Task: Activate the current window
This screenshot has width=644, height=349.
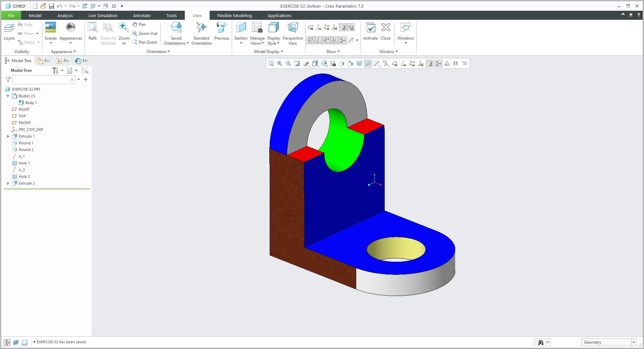Action: pos(371,32)
